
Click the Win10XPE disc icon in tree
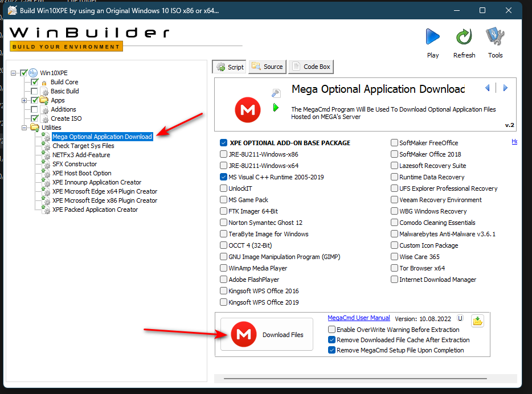[33, 73]
